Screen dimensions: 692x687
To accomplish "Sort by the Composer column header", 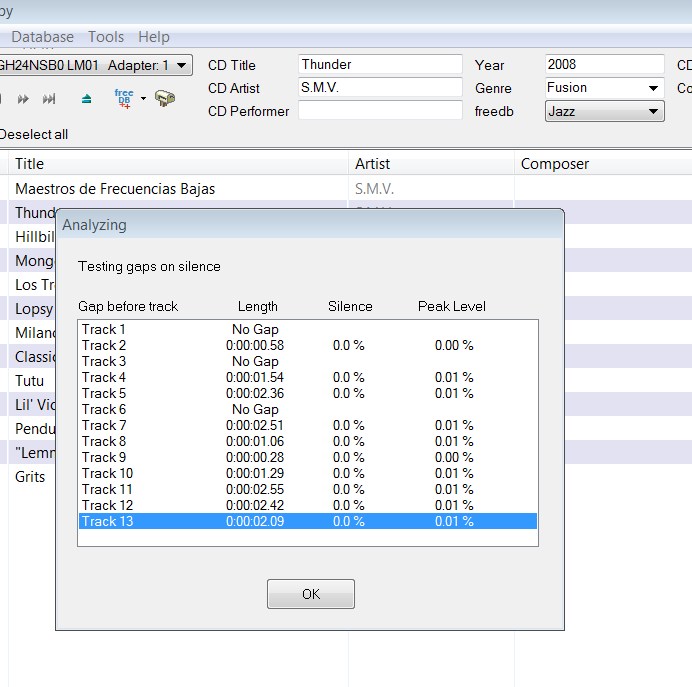I will (603, 164).
